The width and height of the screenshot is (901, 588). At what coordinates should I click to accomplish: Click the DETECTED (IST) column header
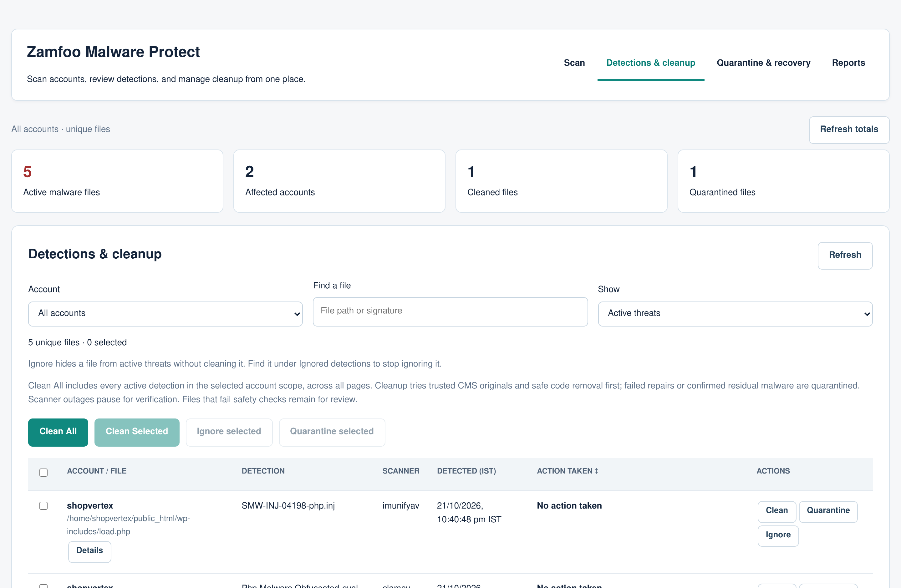click(466, 471)
